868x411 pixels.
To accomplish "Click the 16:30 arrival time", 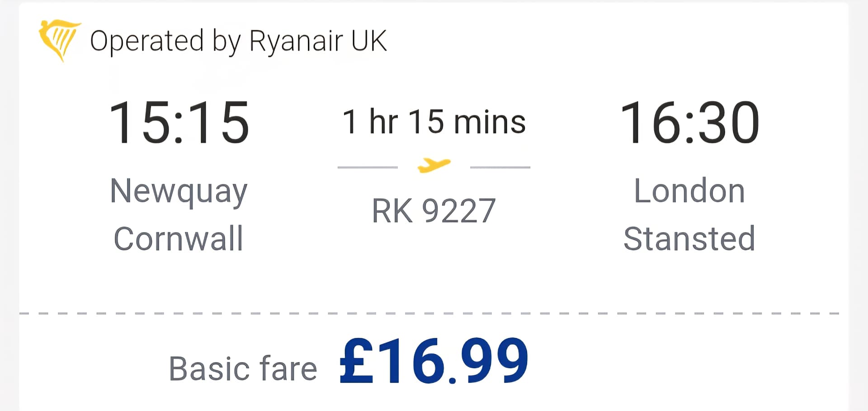I will pyautogui.click(x=689, y=123).
